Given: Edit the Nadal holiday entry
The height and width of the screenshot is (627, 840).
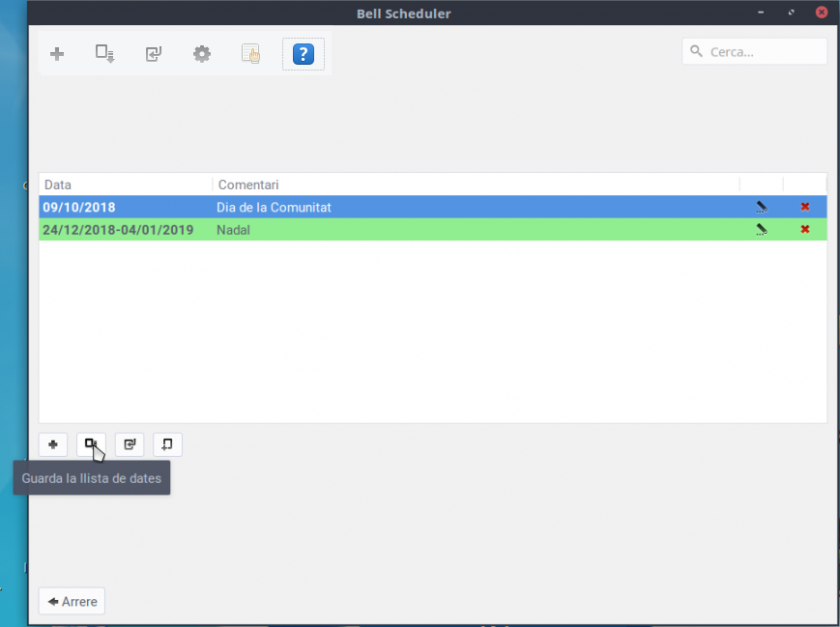Looking at the screenshot, I should point(762,229).
